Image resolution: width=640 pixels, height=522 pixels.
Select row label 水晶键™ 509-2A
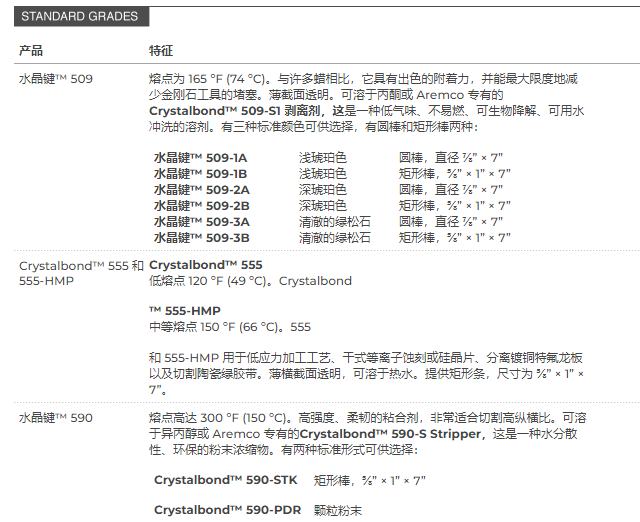pyautogui.click(x=202, y=190)
